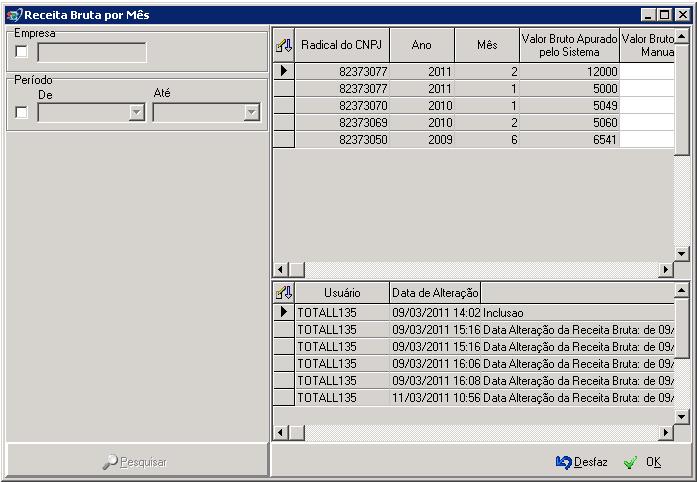Image resolution: width=697 pixels, height=482 pixels.
Task: Click the Mês column header
Action: click(x=487, y=45)
